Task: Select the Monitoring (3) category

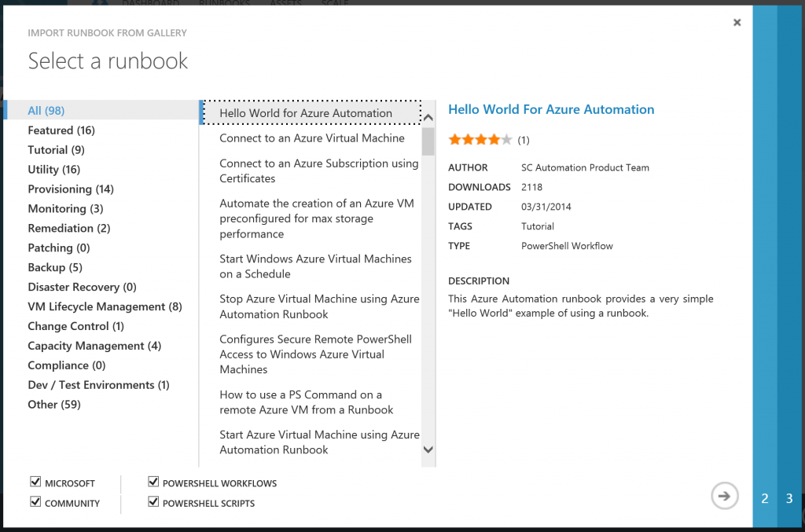Action: coord(65,208)
